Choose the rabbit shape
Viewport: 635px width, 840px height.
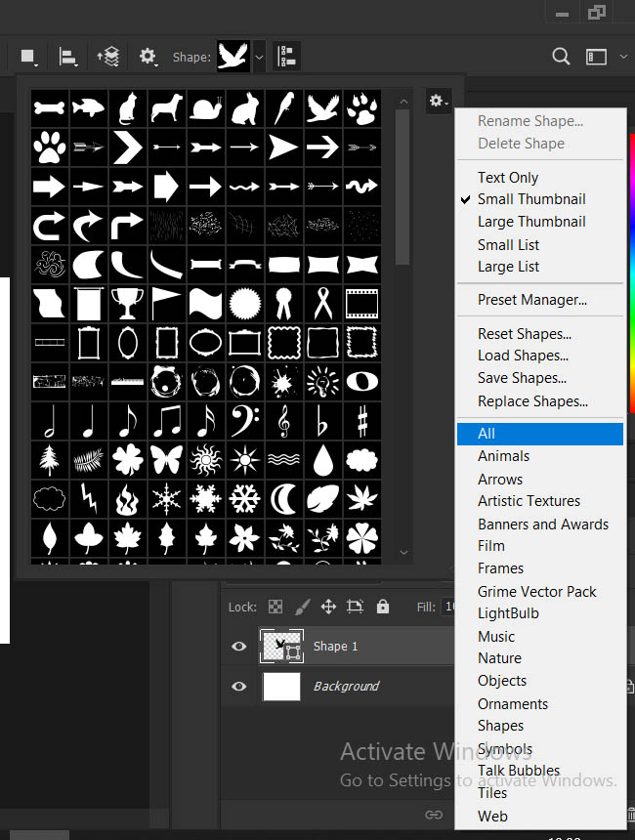(x=245, y=108)
